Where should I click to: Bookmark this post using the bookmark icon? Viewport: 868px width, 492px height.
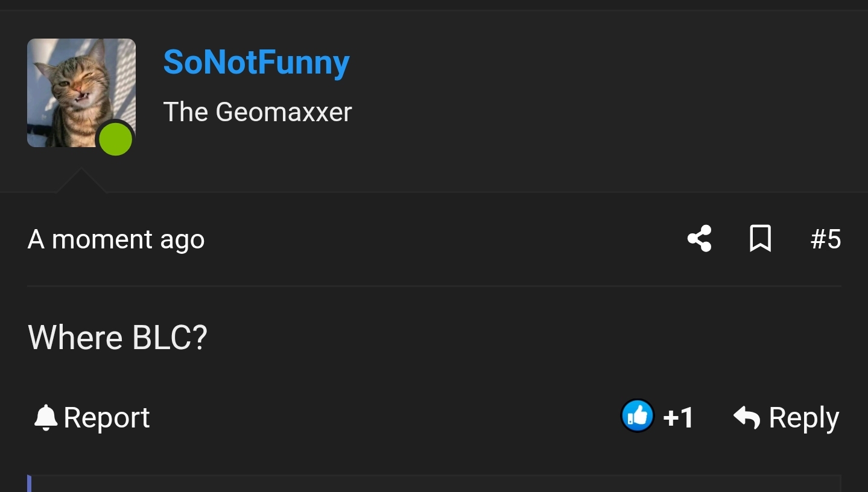[760, 239]
